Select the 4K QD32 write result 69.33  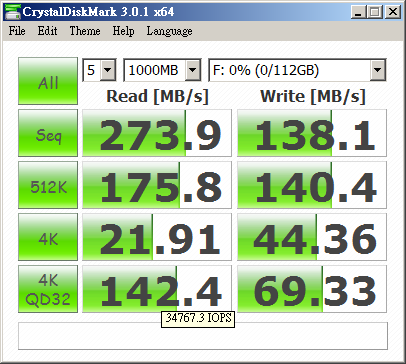click(312, 289)
